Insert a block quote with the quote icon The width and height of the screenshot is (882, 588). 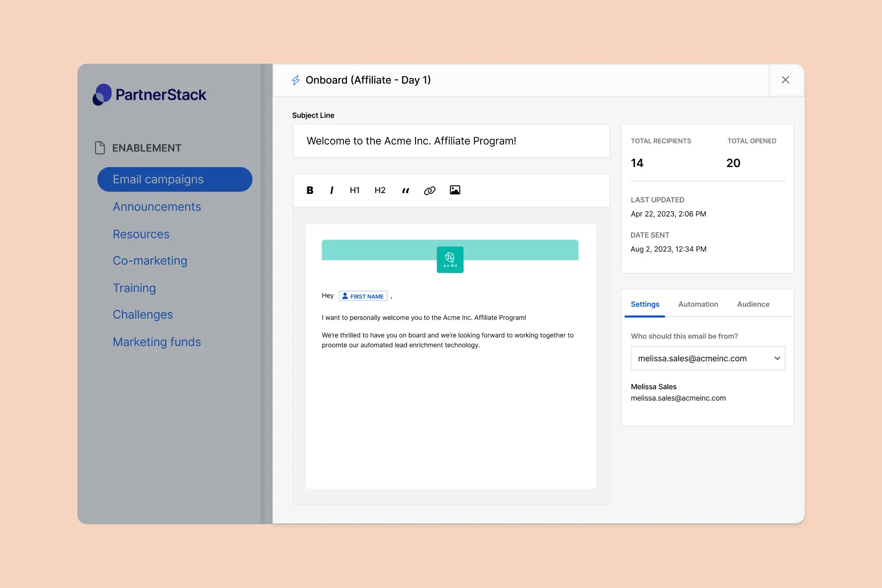pyautogui.click(x=405, y=190)
